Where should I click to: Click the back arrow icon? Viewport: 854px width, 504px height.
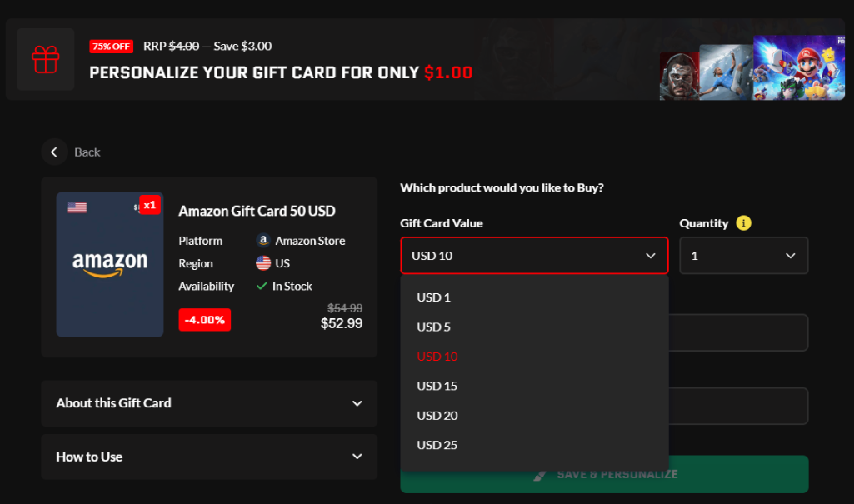(x=54, y=152)
